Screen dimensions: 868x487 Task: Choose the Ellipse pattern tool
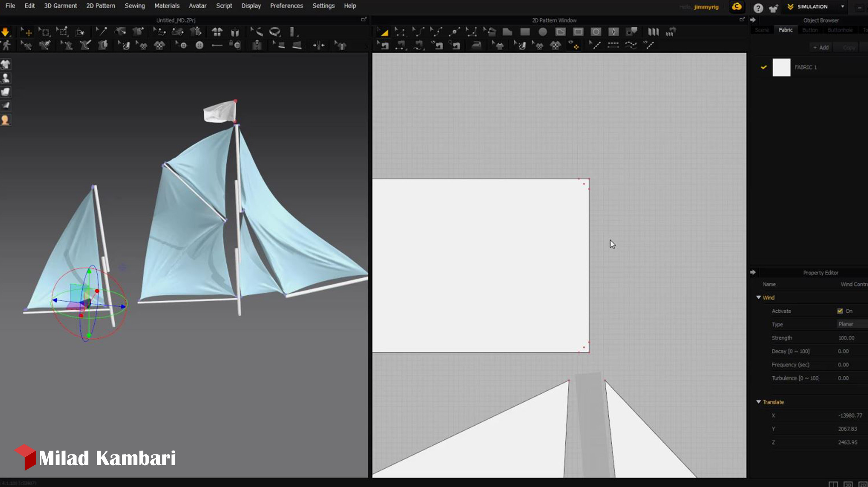coord(543,32)
